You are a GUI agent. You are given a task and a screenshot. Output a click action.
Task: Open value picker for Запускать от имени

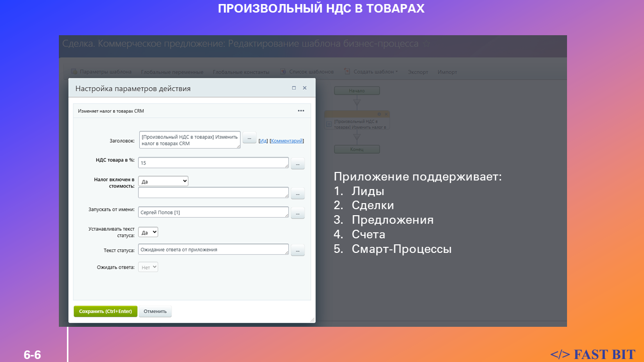[x=298, y=213]
